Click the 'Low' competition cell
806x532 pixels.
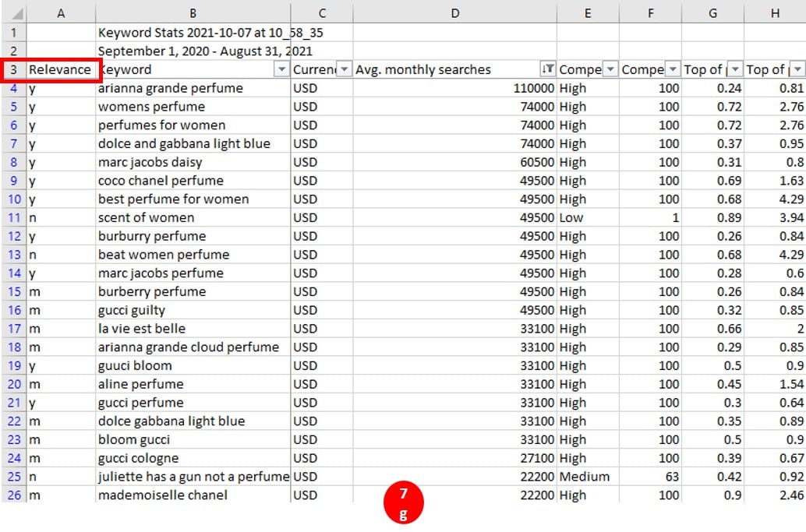point(588,218)
